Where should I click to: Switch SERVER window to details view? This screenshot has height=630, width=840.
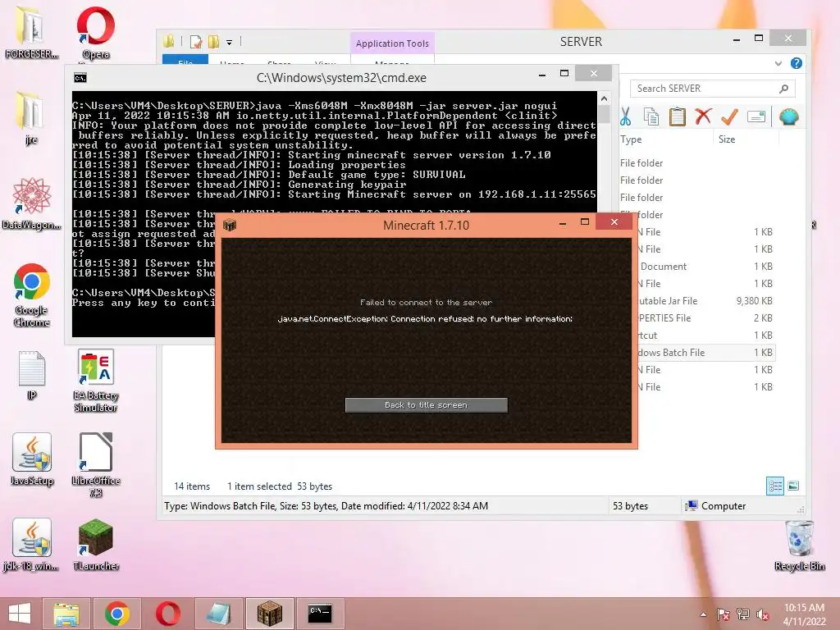[774, 486]
